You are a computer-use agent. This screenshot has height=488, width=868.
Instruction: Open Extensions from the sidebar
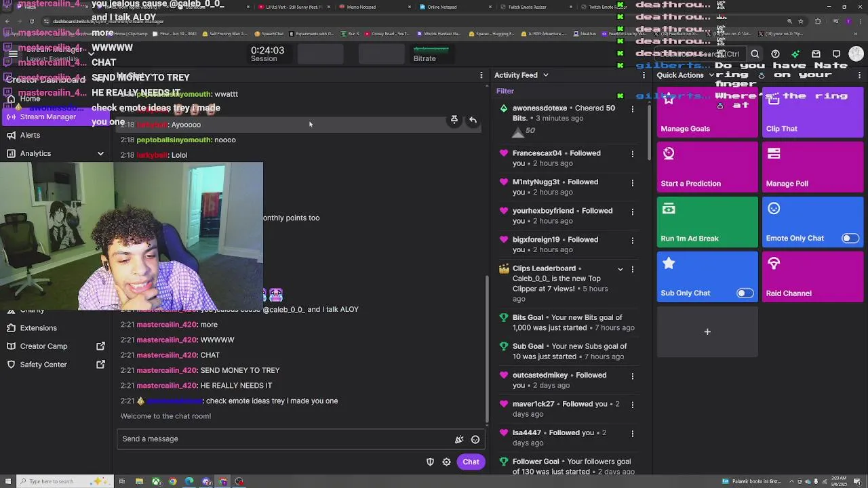38,328
